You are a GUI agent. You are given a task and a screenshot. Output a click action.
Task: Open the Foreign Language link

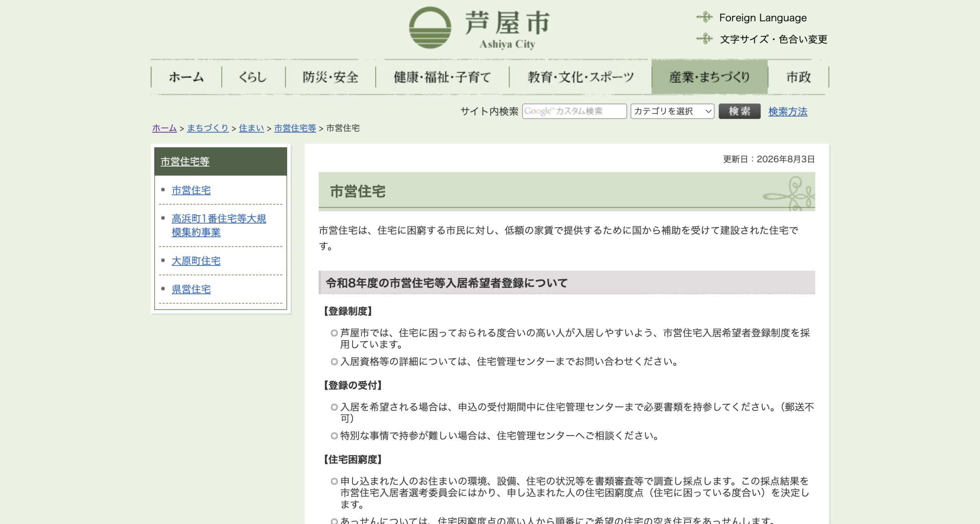point(763,18)
